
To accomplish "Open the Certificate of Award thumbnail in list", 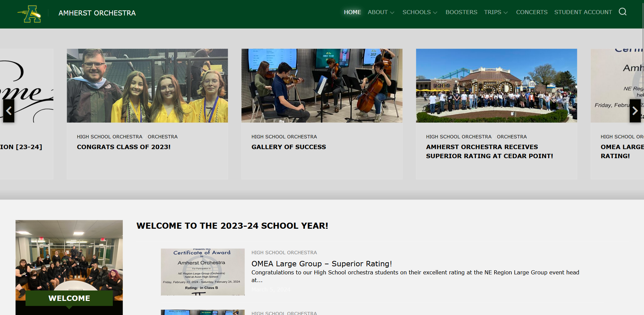I will (202, 272).
